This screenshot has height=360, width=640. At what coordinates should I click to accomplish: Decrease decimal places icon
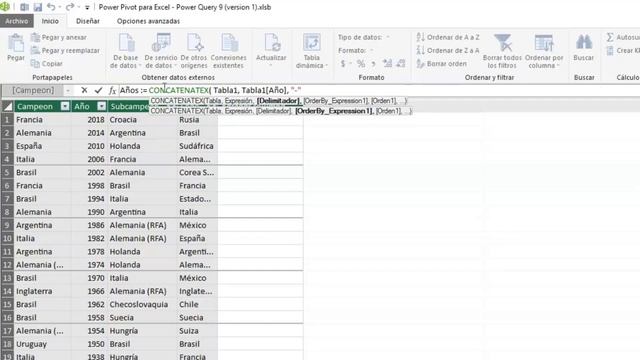coord(401,64)
